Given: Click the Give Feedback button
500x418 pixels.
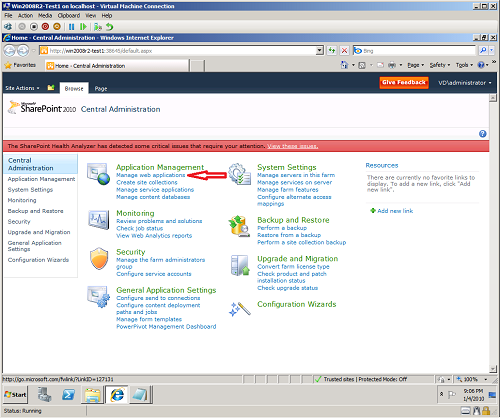Looking at the screenshot, I should click(x=404, y=82).
